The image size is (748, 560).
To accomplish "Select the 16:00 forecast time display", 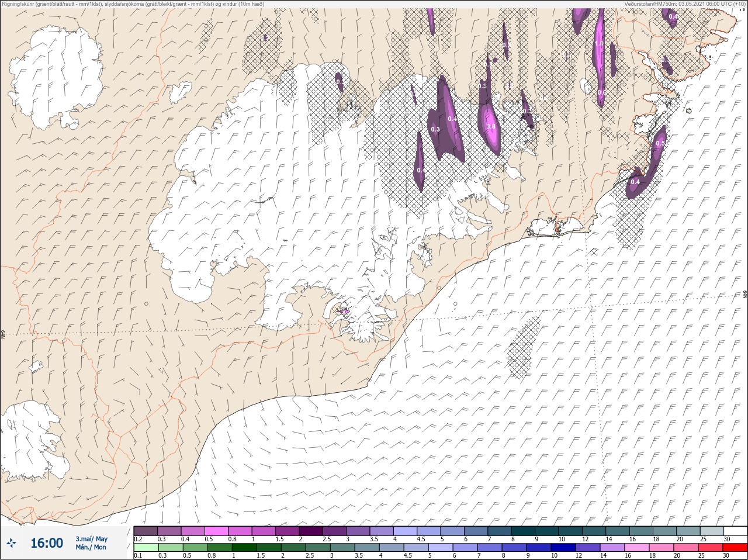I will click(x=47, y=544).
